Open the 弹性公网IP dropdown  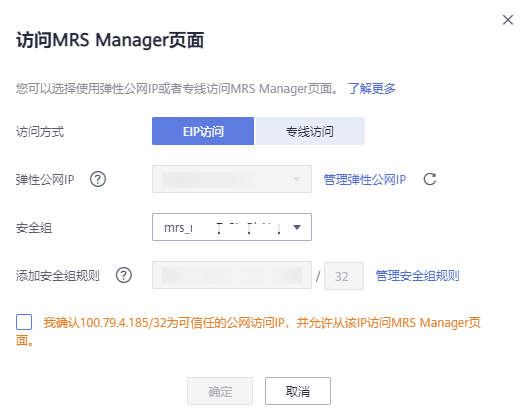[232, 179]
